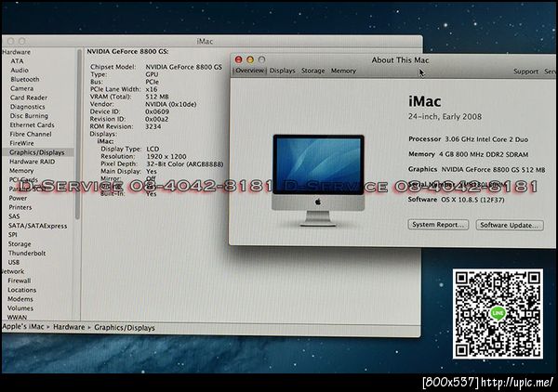The height and width of the screenshot is (392, 558).
Task: Select Ethernet Cards entry
Action: [32, 125]
